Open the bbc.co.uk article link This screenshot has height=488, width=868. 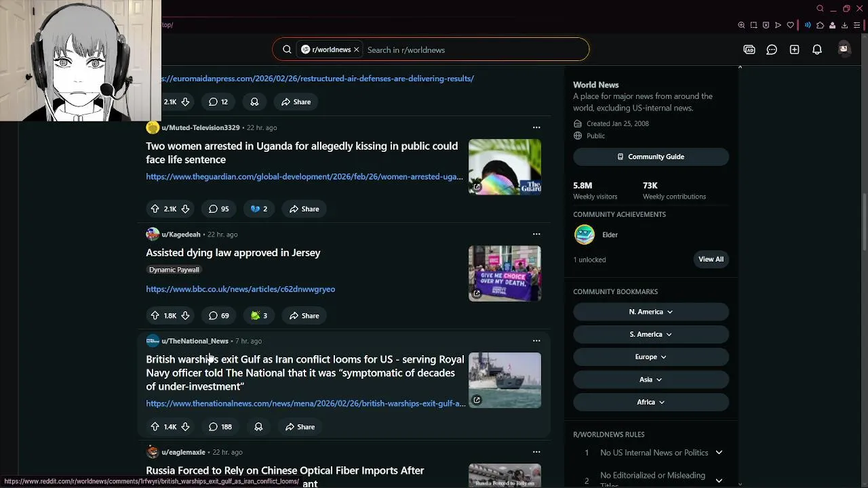click(x=241, y=289)
